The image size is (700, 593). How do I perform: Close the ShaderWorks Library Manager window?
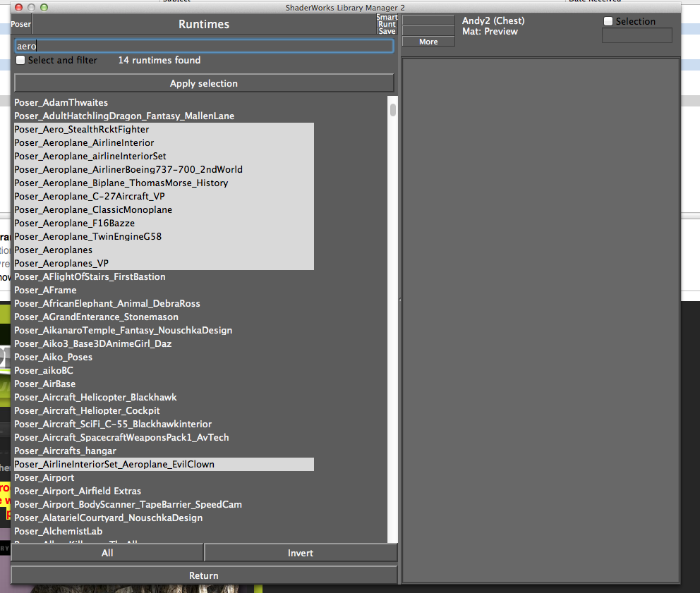click(x=19, y=7)
